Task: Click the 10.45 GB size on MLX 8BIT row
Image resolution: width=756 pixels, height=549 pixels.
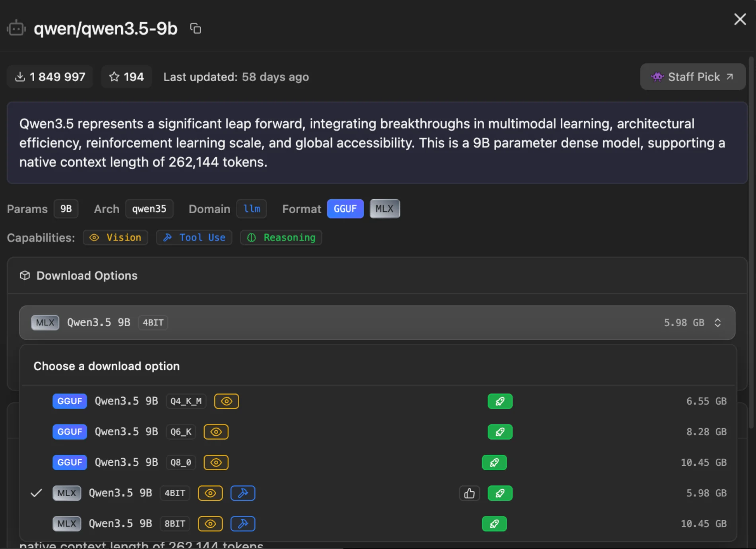Action: [704, 524]
